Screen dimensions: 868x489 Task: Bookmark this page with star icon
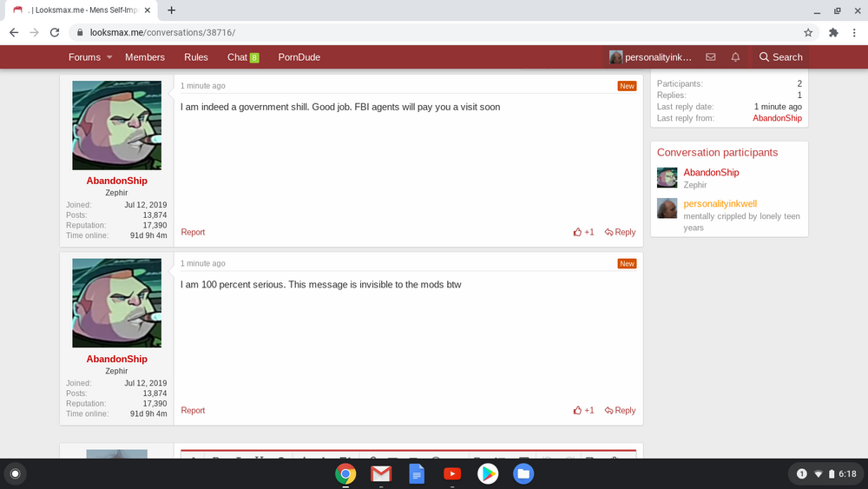tap(808, 32)
